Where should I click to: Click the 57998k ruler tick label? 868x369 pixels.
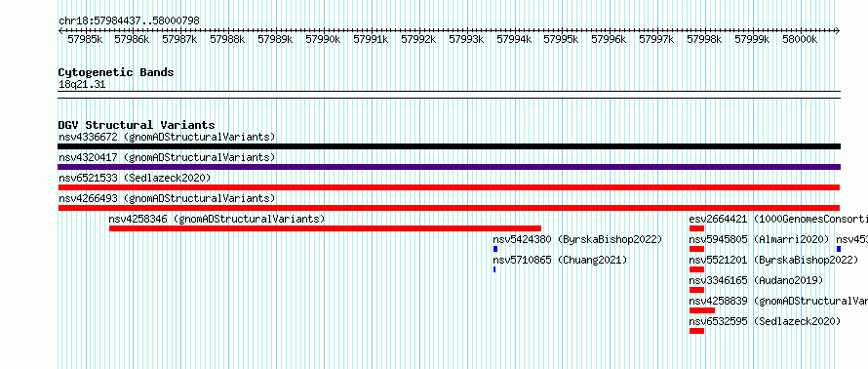pos(704,39)
